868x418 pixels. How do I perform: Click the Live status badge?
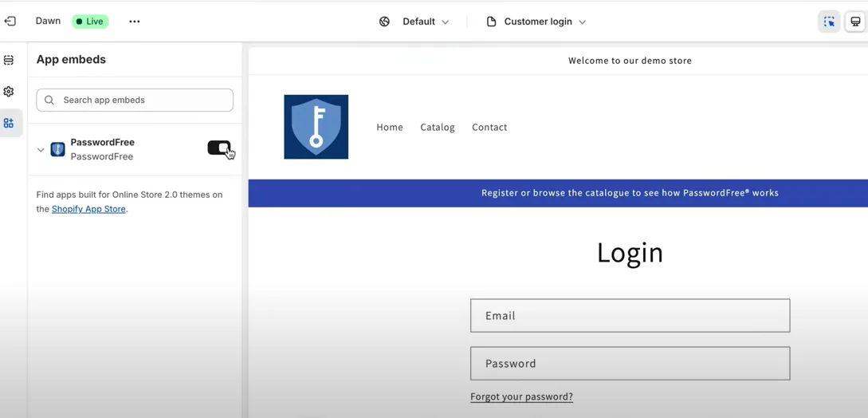(x=90, y=22)
